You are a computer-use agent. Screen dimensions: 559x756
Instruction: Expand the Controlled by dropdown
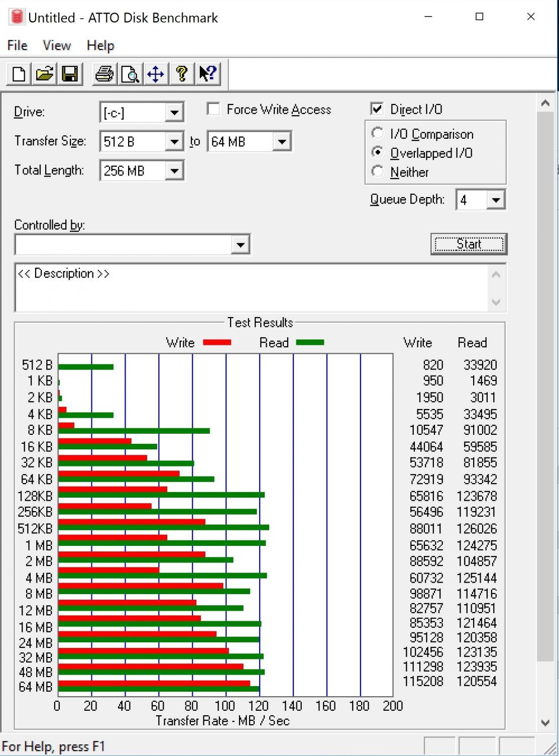click(x=241, y=245)
